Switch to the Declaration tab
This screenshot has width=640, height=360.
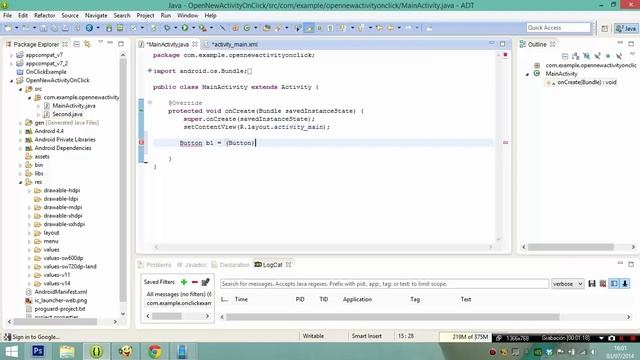point(230,265)
